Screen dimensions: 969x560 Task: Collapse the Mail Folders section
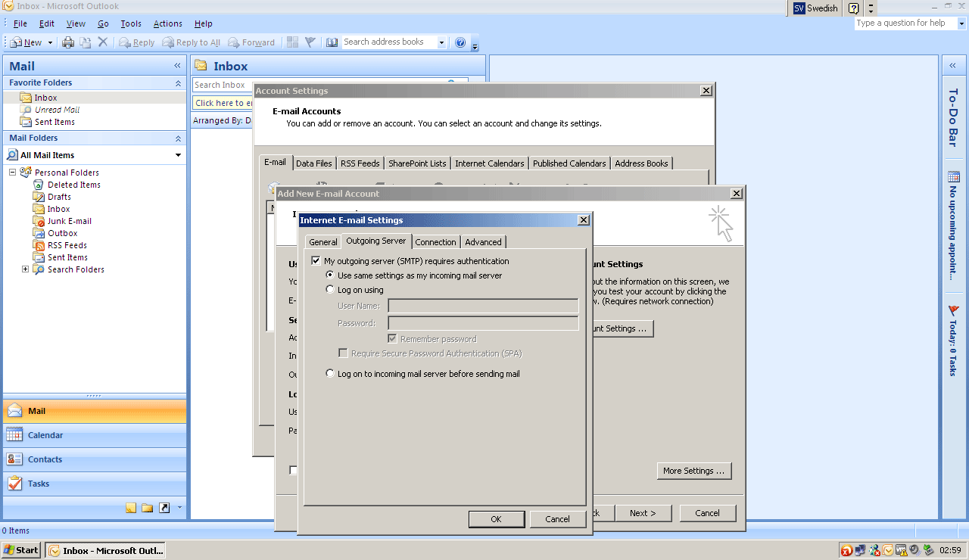pyautogui.click(x=179, y=138)
